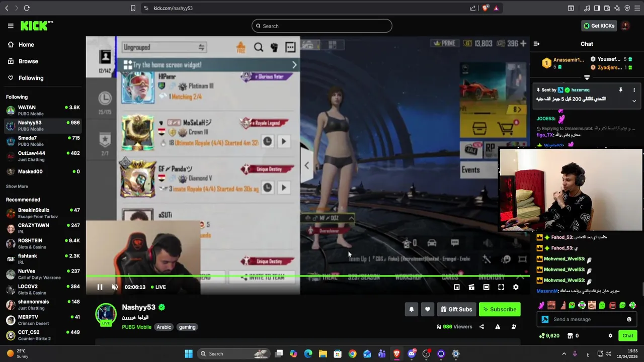Click the Send a message input

click(588, 319)
